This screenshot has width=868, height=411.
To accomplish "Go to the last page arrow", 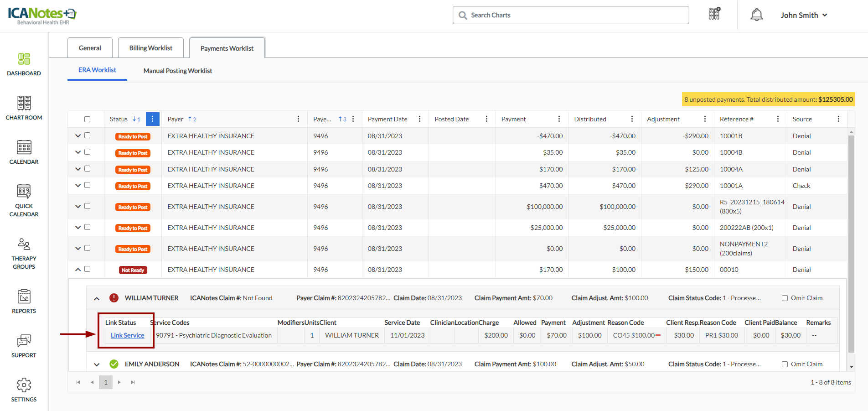I will (133, 382).
